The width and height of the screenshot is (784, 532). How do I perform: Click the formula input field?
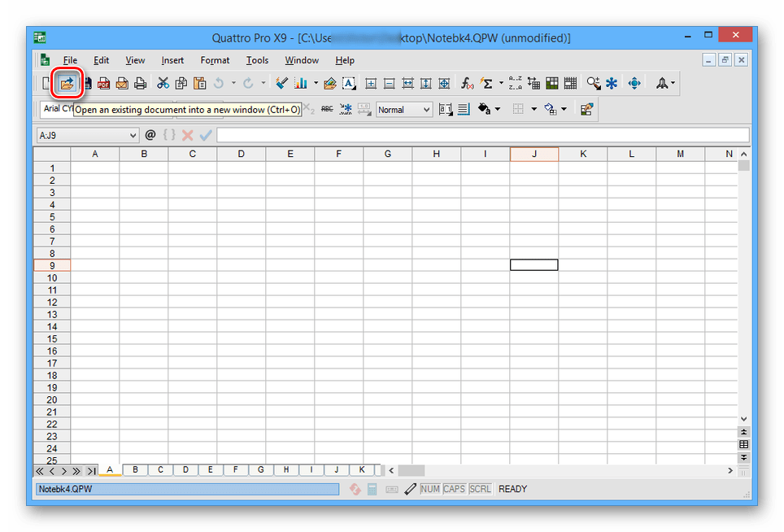[x=481, y=135]
